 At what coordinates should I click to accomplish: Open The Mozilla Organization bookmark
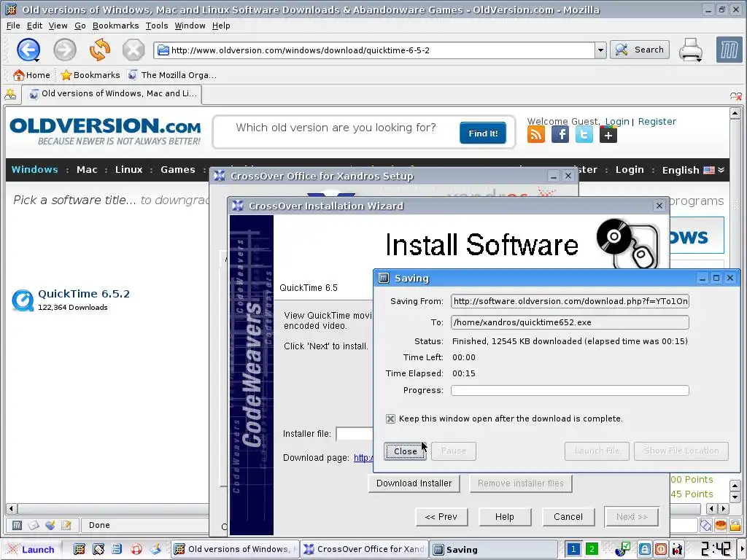(x=172, y=75)
